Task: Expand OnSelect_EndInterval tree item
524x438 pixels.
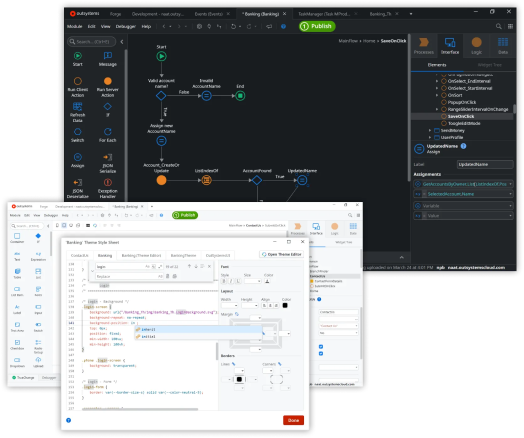Action: tap(437, 81)
